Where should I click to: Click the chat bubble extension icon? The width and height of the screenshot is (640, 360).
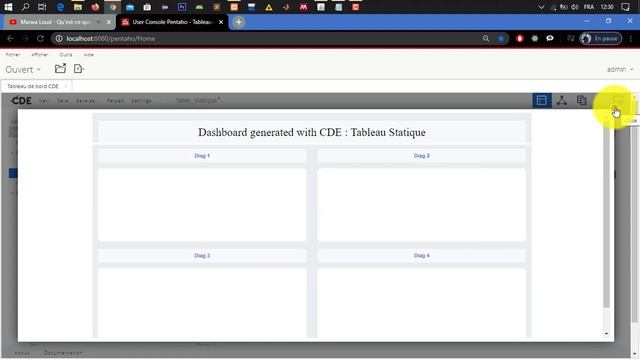(550, 38)
